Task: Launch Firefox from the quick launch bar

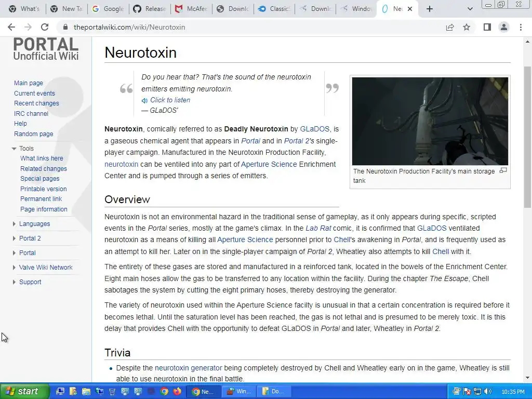Action: pyautogui.click(x=177, y=391)
